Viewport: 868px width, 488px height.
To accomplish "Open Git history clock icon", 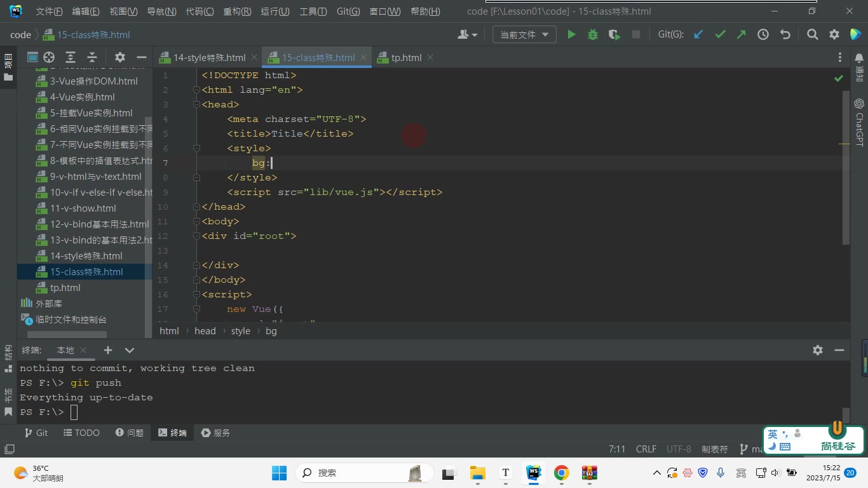I will pos(763,35).
